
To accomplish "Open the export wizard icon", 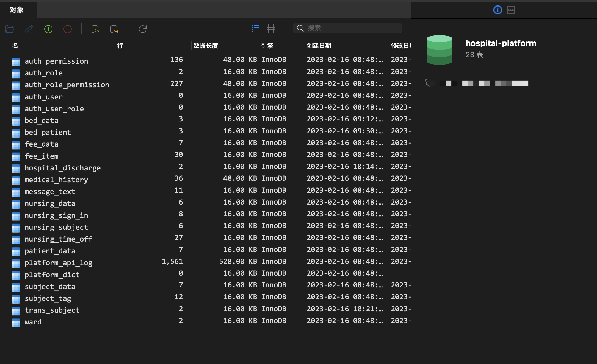I will (114, 29).
